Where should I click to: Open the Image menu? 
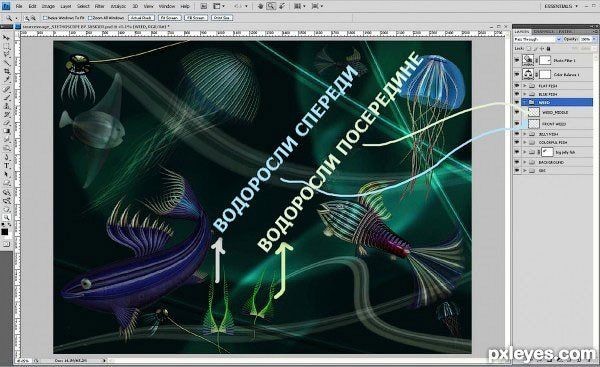point(48,6)
